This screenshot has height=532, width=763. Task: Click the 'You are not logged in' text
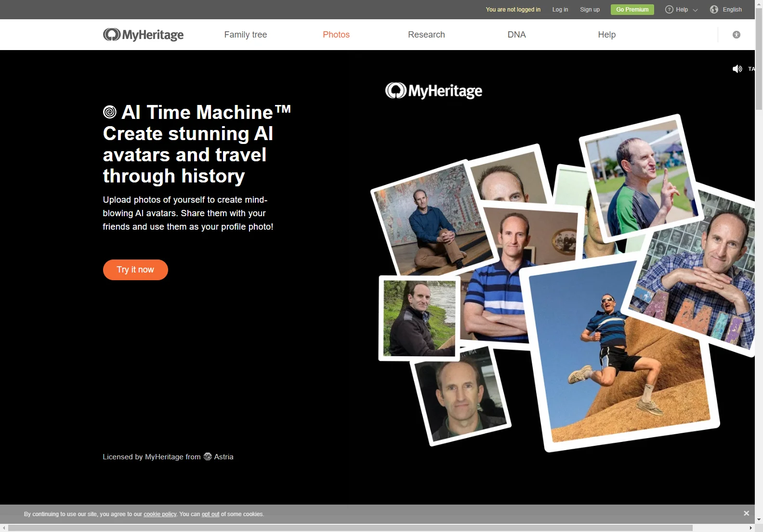click(513, 10)
